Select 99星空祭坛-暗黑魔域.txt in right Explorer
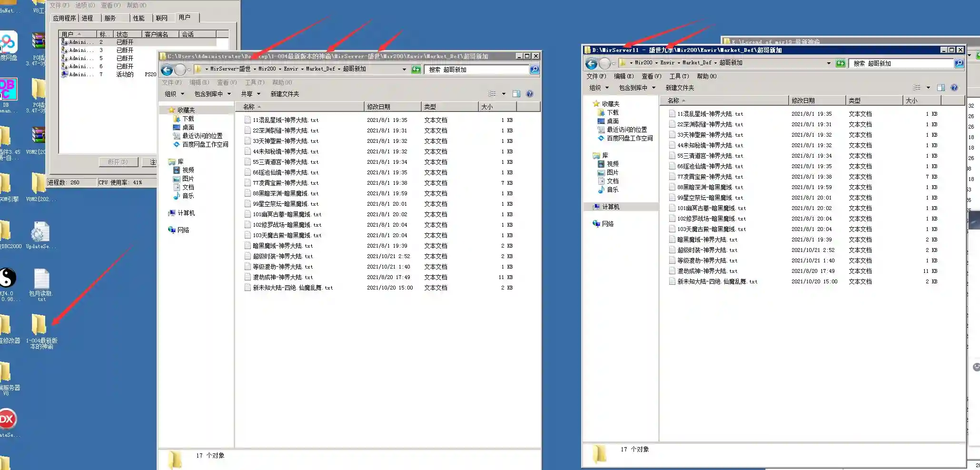The image size is (980, 470). 705,198
